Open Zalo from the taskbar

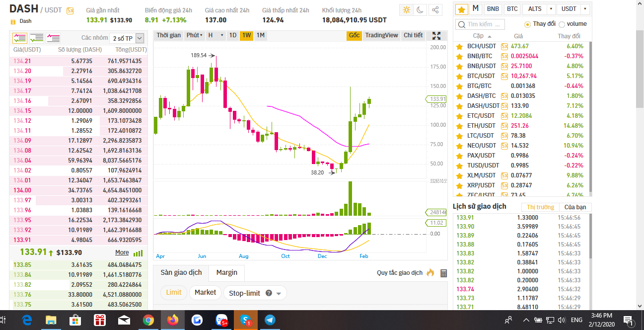221,320
